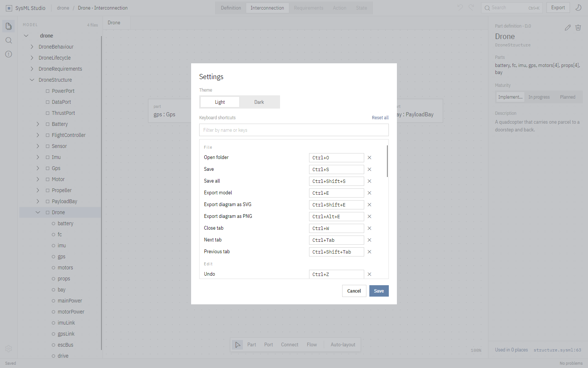This screenshot has height=368, width=588.
Task: Open the problems sidebar icon
Action: coord(8,54)
